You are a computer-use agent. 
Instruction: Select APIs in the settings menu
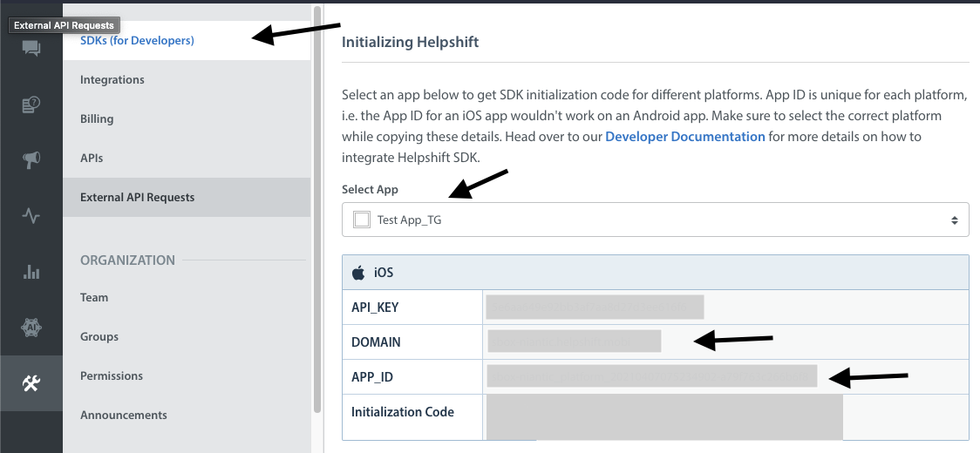[92, 158]
